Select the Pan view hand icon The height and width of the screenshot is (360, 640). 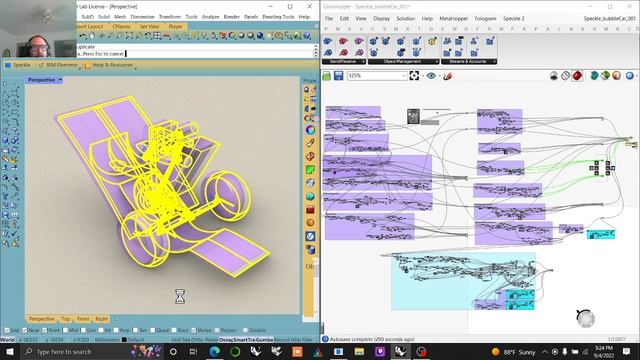pos(91,36)
